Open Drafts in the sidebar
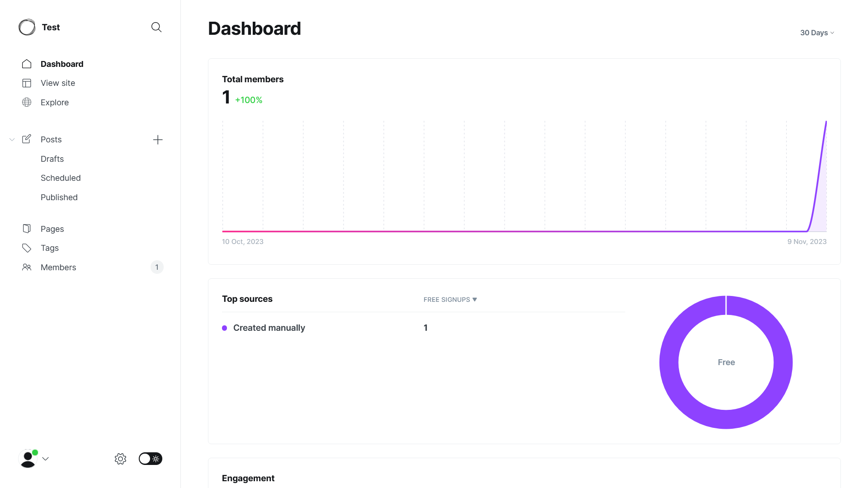Image resolution: width=868 pixels, height=488 pixels. [52, 159]
